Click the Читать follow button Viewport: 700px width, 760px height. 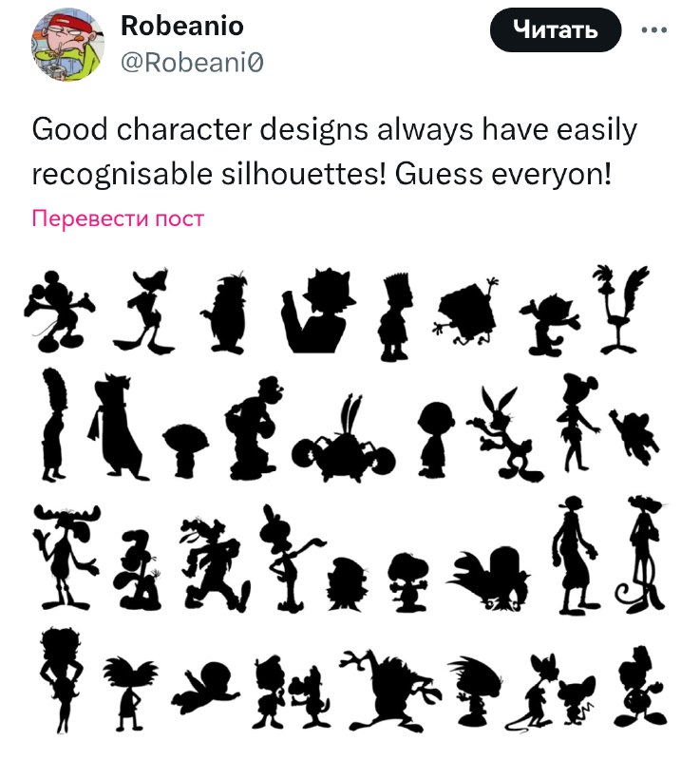tap(555, 30)
